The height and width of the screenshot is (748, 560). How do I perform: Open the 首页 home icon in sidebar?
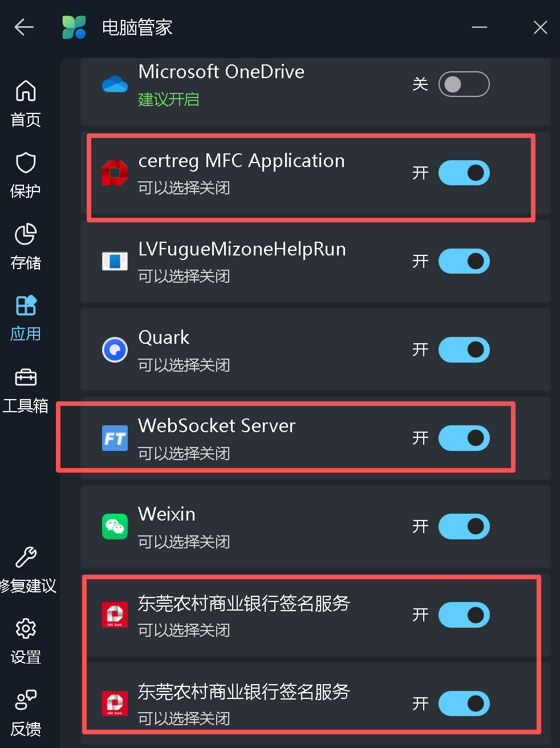coord(26,91)
